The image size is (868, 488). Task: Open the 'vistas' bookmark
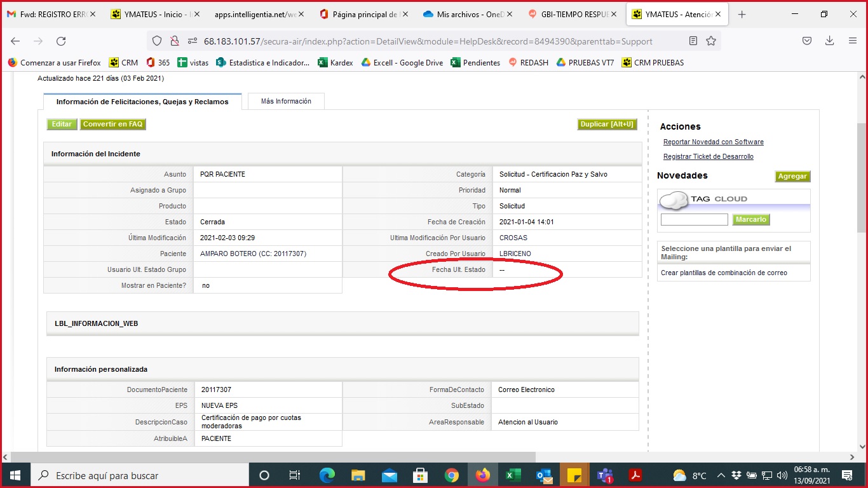click(193, 62)
